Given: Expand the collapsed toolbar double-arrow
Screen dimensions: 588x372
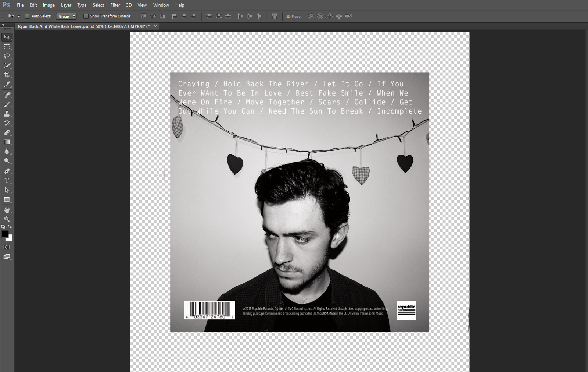Looking at the screenshot, I should click(x=3, y=25).
